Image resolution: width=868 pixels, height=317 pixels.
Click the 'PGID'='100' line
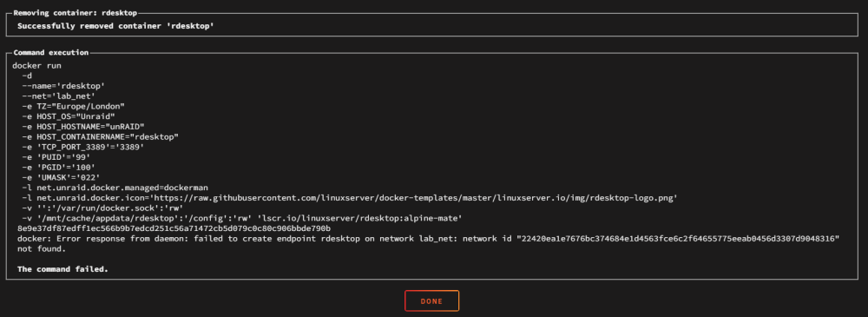(x=59, y=167)
